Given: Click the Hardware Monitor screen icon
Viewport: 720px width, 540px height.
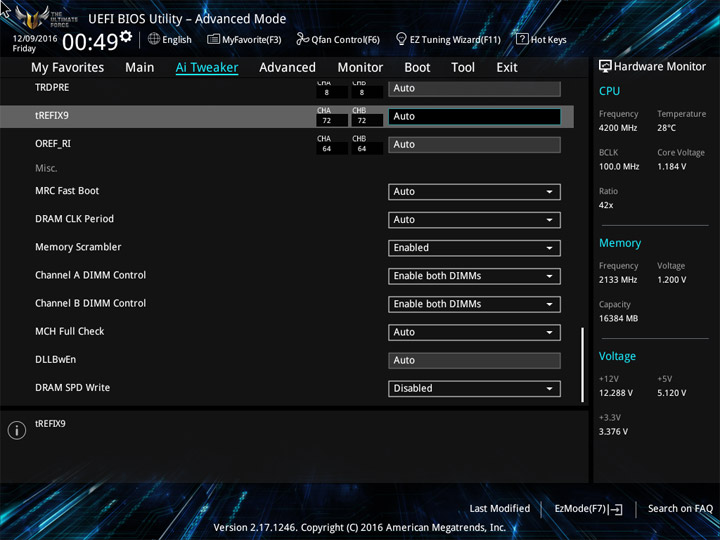Looking at the screenshot, I should click(605, 66).
